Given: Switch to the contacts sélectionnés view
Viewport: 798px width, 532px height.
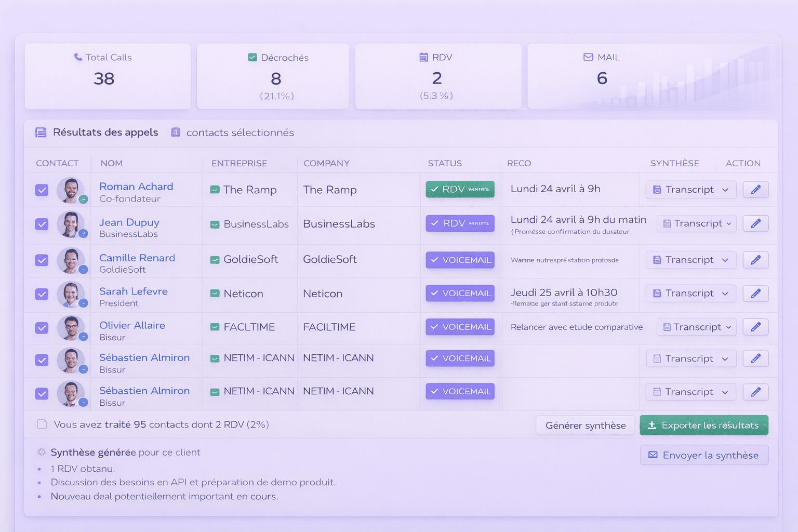Looking at the screenshot, I should pos(240,132).
